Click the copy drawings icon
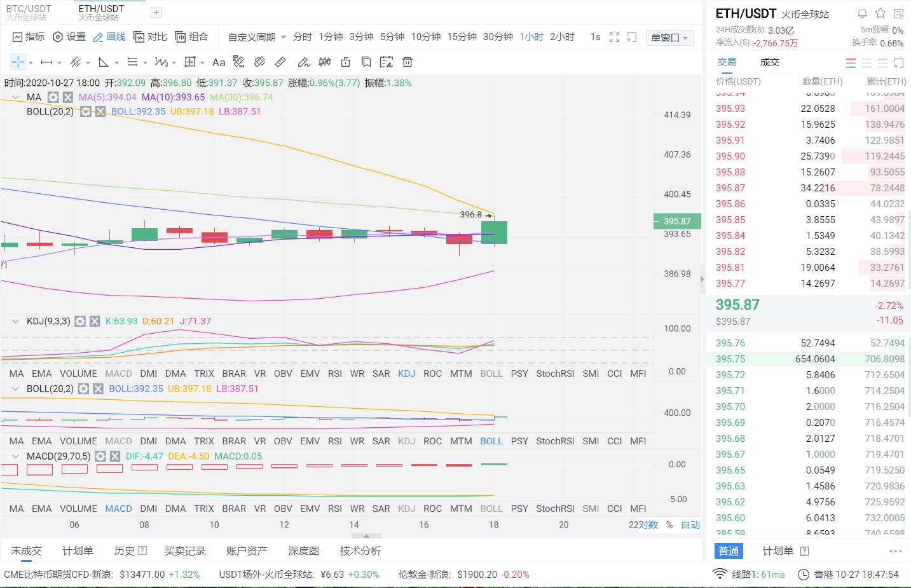Image resolution: width=911 pixels, height=588 pixels. (x=366, y=62)
